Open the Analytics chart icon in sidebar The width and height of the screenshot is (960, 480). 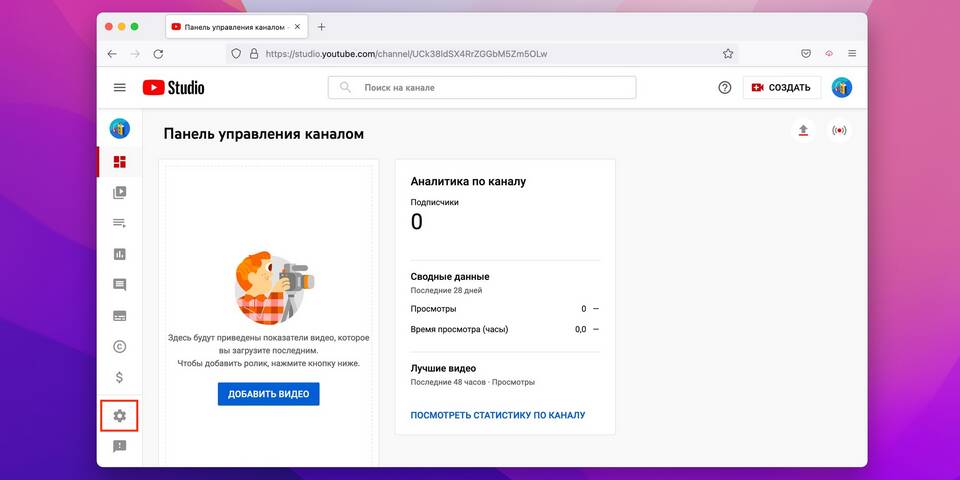[x=119, y=253]
